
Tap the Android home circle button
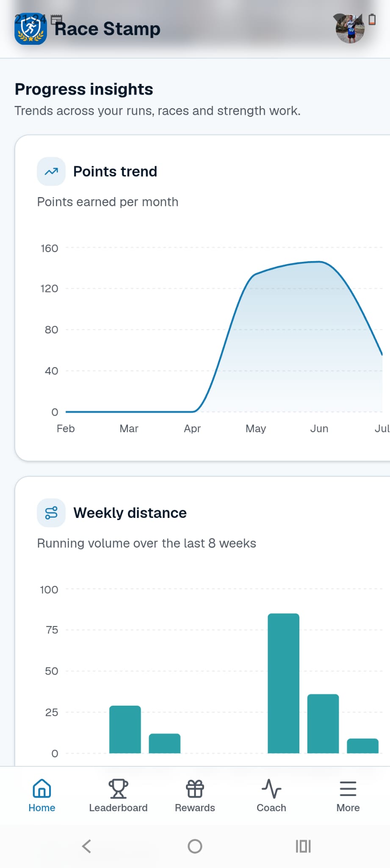pos(195,846)
